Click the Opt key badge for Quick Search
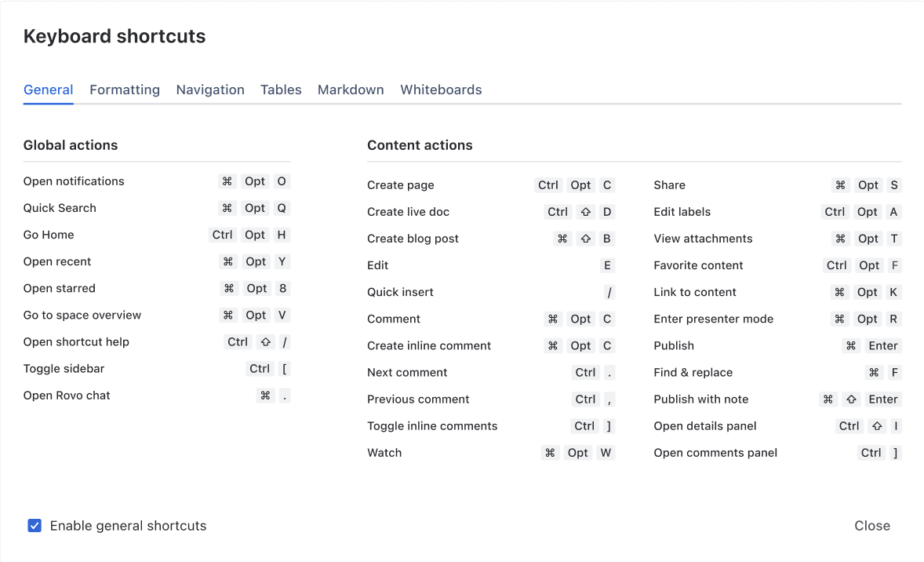 tap(255, 208)
